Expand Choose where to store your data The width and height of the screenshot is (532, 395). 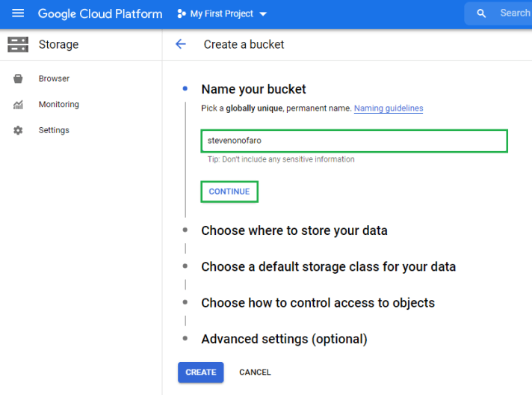point(294,230)
